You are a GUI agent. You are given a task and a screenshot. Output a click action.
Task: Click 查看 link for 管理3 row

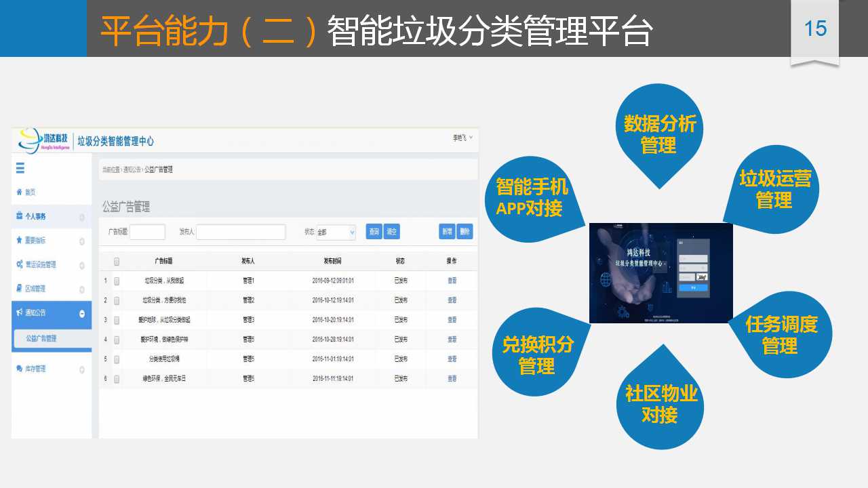(452, 320)
